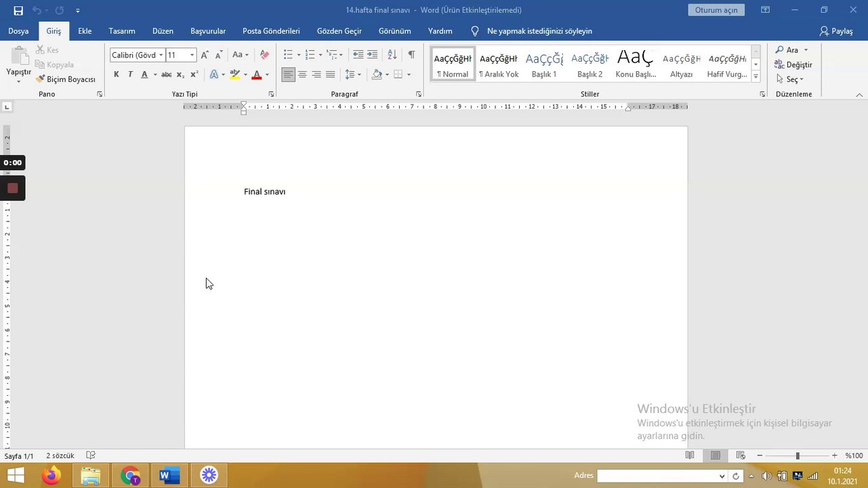Image resolution: width=868 pixels, height=488 pixels.
Task: Open Firefox from the taskbar
Action: click(51, 476)
